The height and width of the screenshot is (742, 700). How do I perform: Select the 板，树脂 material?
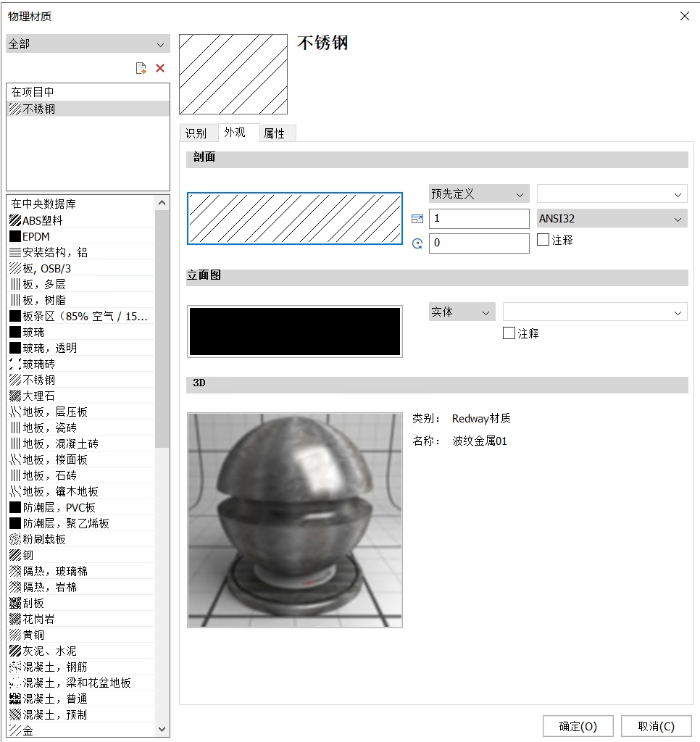coord(81,300)
